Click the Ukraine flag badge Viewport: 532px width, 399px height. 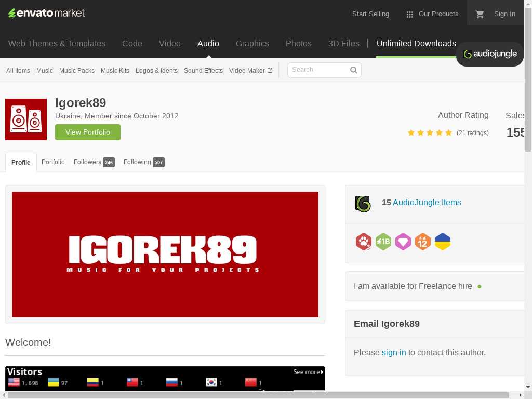coord(443,242)
